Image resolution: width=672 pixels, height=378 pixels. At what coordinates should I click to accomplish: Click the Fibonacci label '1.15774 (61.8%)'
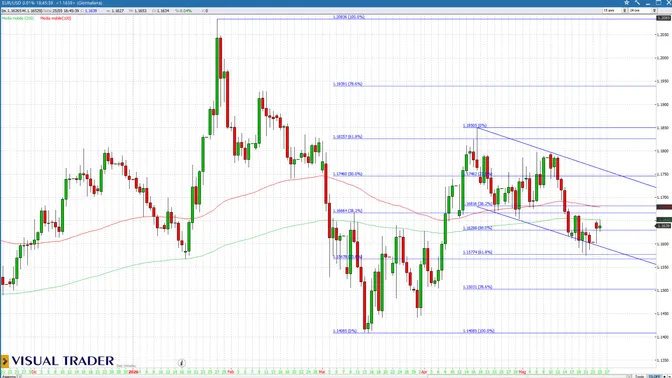click(x=477, y=252)
